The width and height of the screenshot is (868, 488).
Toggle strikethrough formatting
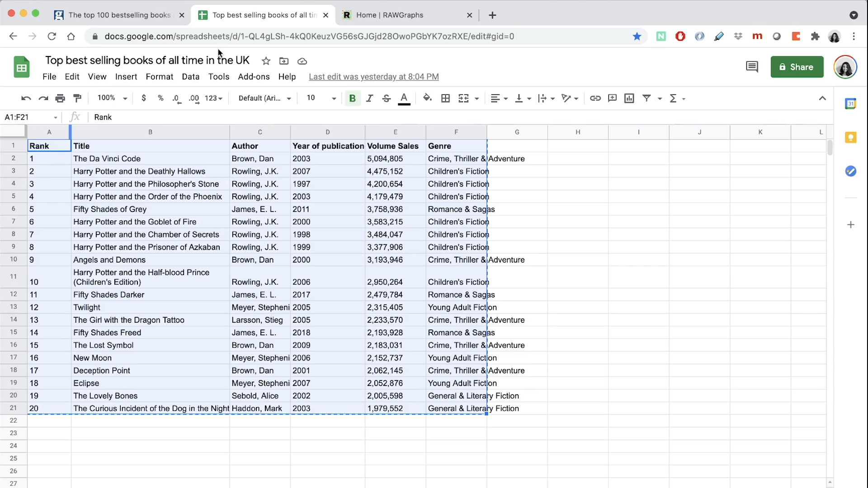coord(386,98)
